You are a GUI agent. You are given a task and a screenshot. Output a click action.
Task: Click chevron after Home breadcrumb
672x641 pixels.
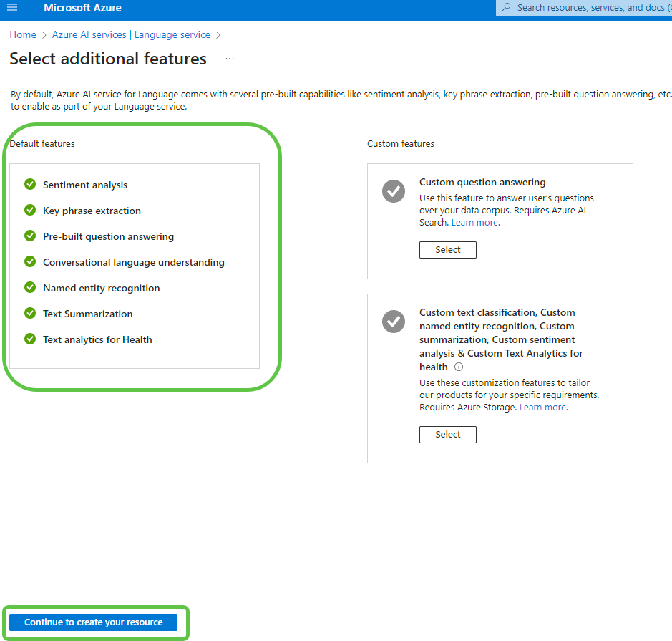tap(44, 34)
